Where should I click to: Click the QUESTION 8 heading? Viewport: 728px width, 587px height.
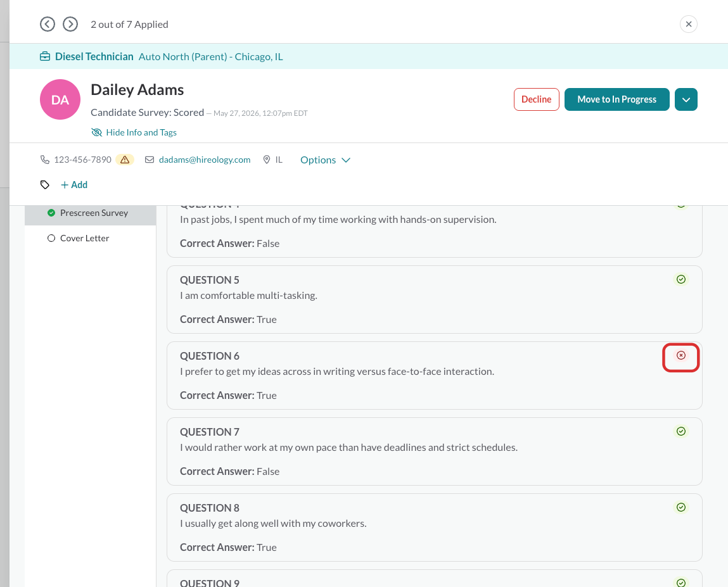click(210, 508)
